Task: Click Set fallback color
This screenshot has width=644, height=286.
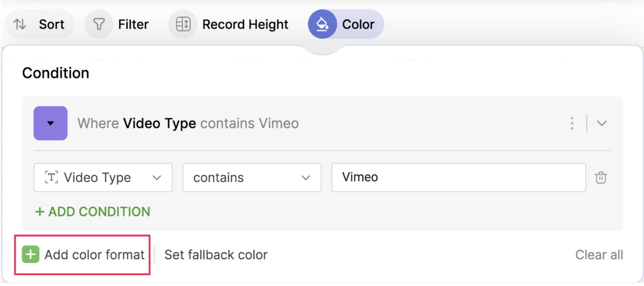Action: pyautogui.click(x=216, y=255)
